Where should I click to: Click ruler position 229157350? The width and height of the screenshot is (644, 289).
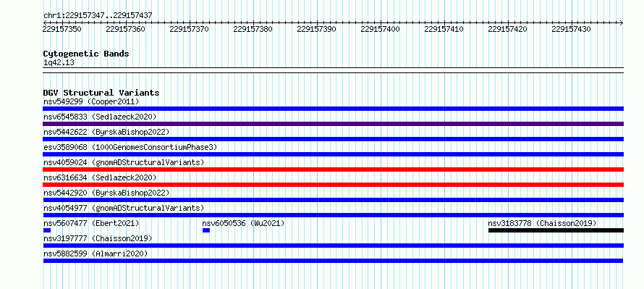(62, 29)
